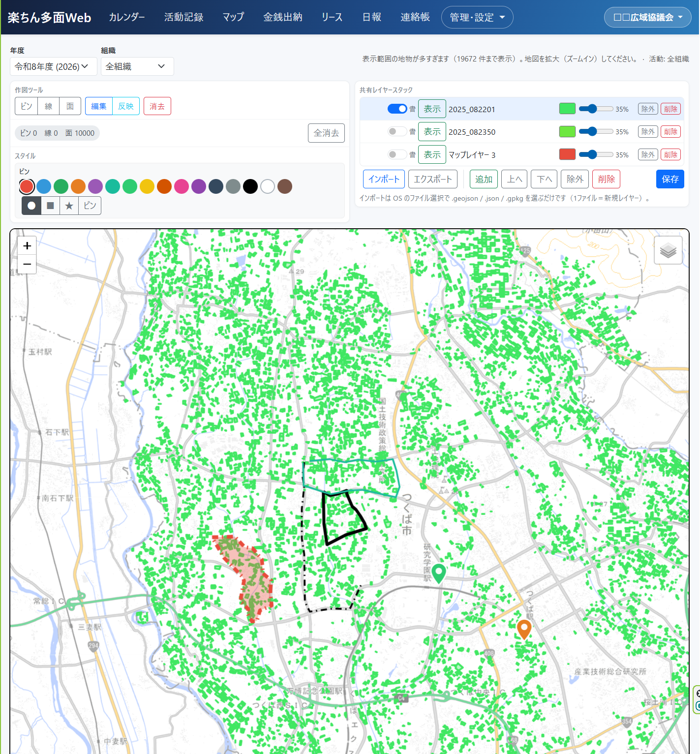Click 除外 on 2025_082201 row
The width and height of the screenshot is (700, 754).
pyautogui.click(x=648, y=109)
